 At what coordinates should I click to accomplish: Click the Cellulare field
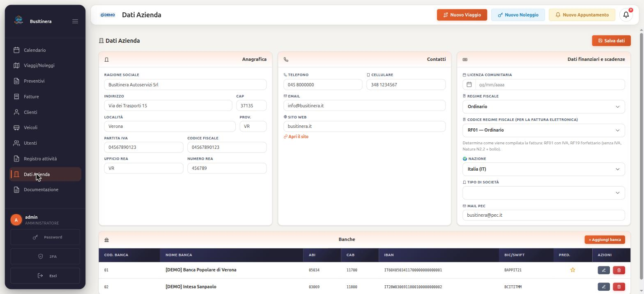point(406,85)
